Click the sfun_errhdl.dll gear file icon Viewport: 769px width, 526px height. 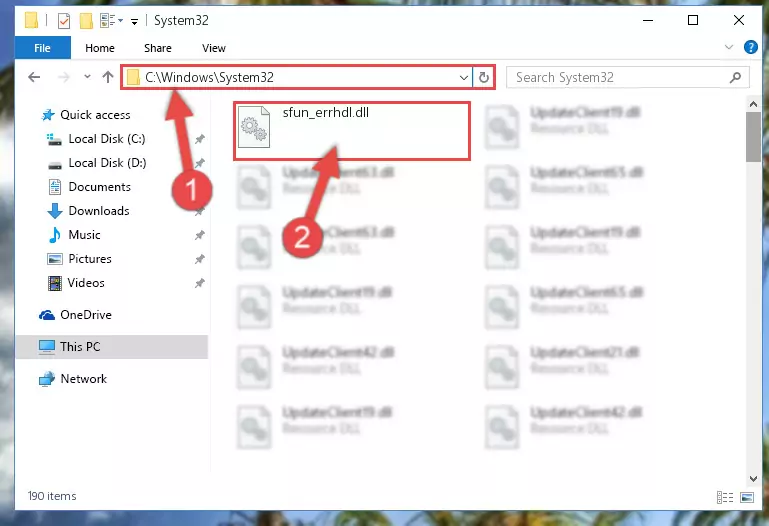pyautogui.click(x=254, y=127)
